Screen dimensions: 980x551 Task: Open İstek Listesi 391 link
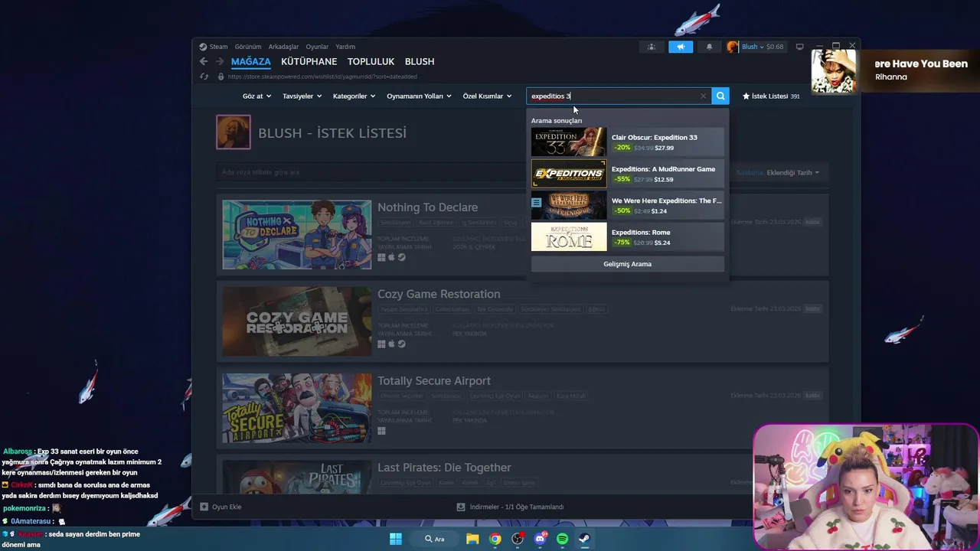pyautogui.click(x=771, y=96)
